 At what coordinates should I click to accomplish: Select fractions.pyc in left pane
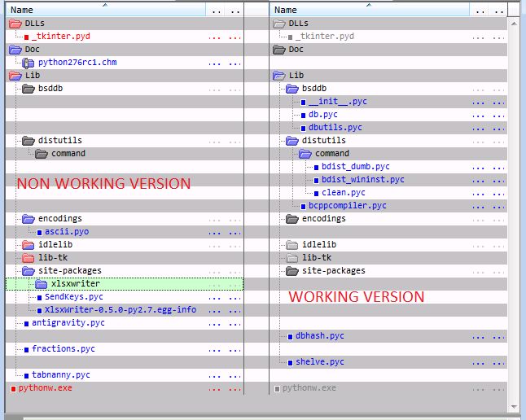point(64,349)
